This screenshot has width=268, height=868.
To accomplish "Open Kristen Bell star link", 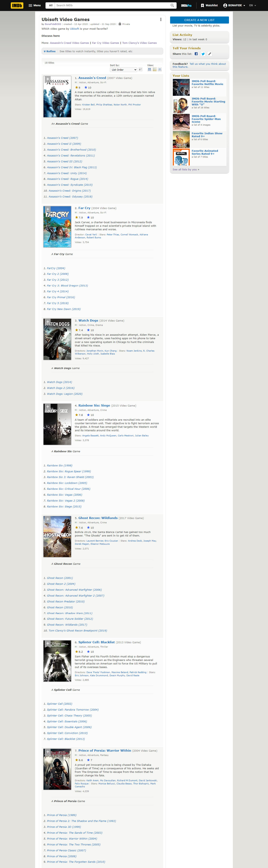I will pyautogui.click(x=88, y=105).
